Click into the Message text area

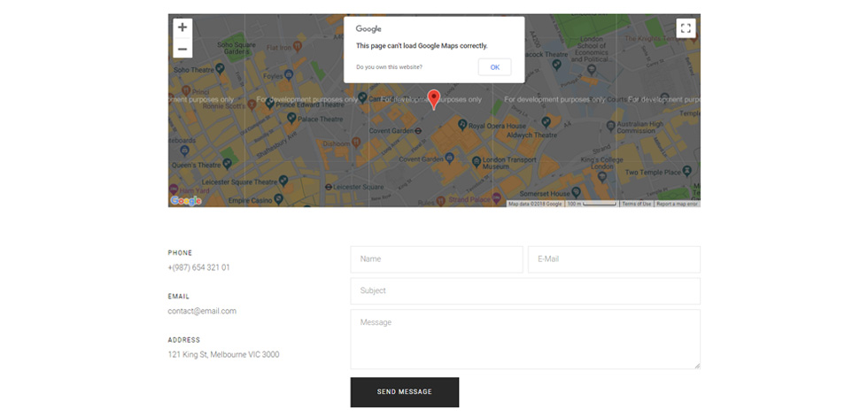[525, 339]
